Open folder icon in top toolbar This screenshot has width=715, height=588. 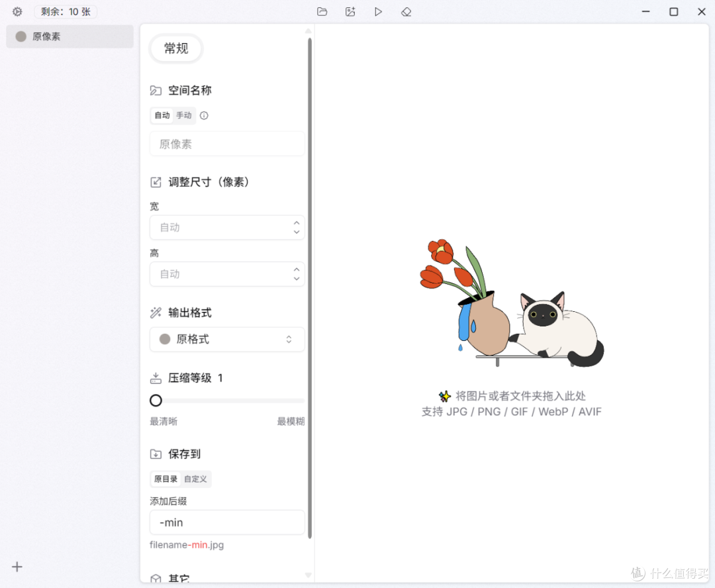pyautogui.click(x=322, y=12)
